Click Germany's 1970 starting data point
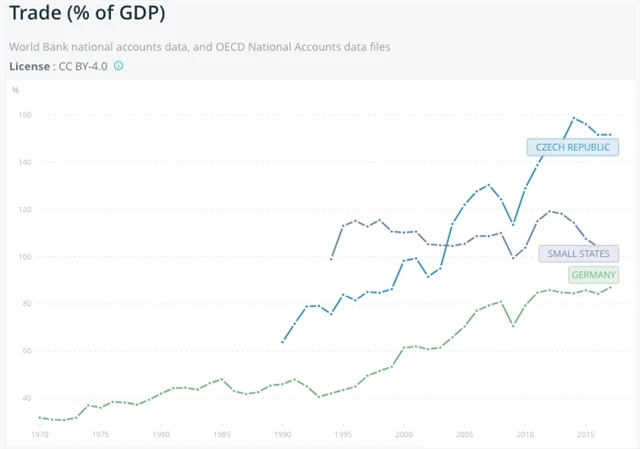Viewport: 640px width, 449px height. (40, 417)
